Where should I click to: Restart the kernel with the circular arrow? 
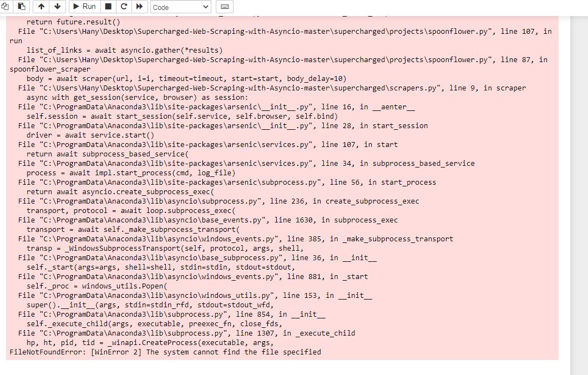124,6
